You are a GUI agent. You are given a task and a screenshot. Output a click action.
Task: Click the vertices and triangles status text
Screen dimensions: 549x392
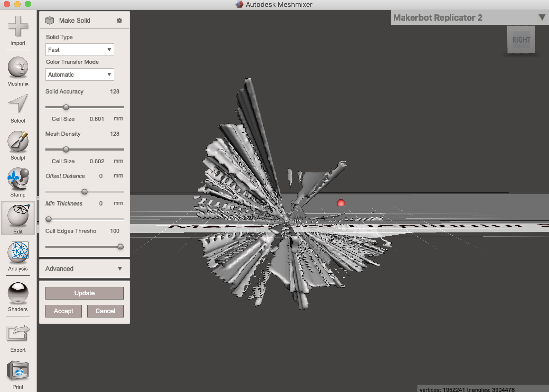coord(467,389)
